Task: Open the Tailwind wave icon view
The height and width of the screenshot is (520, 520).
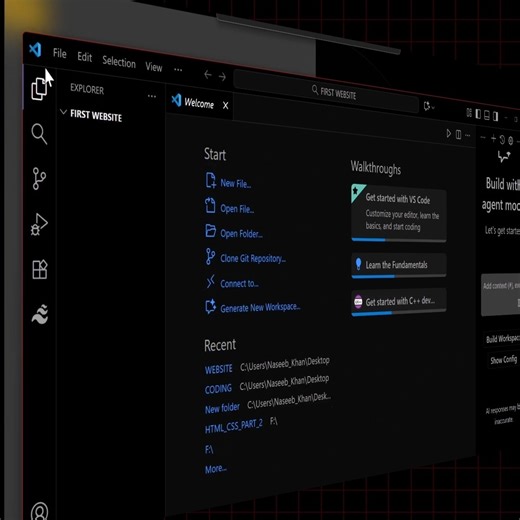Action: (40, 314)
